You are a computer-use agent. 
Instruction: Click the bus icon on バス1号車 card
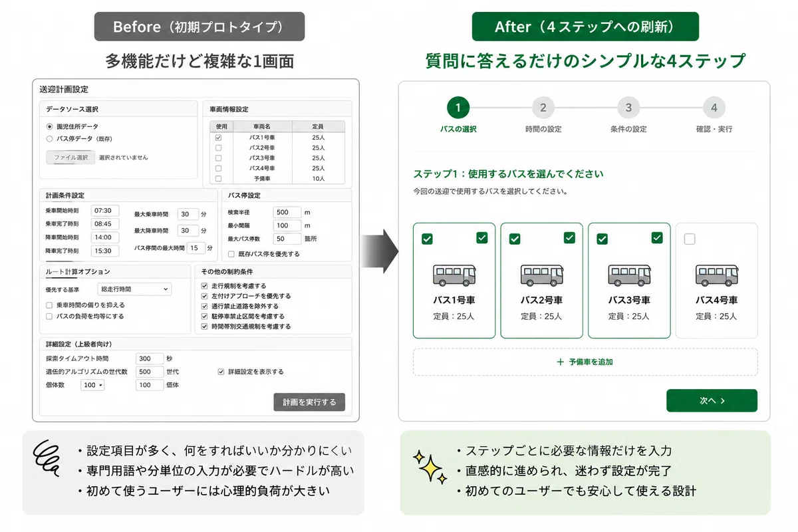coord(454,275)
